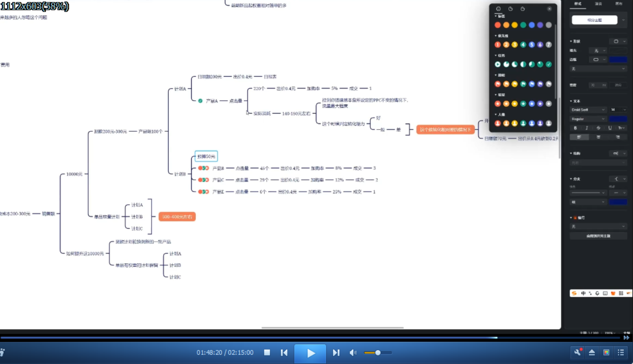This screenshot has width=633, height=364.
Task: Open the Regular font weight dropdown
Action: point(588,119)
